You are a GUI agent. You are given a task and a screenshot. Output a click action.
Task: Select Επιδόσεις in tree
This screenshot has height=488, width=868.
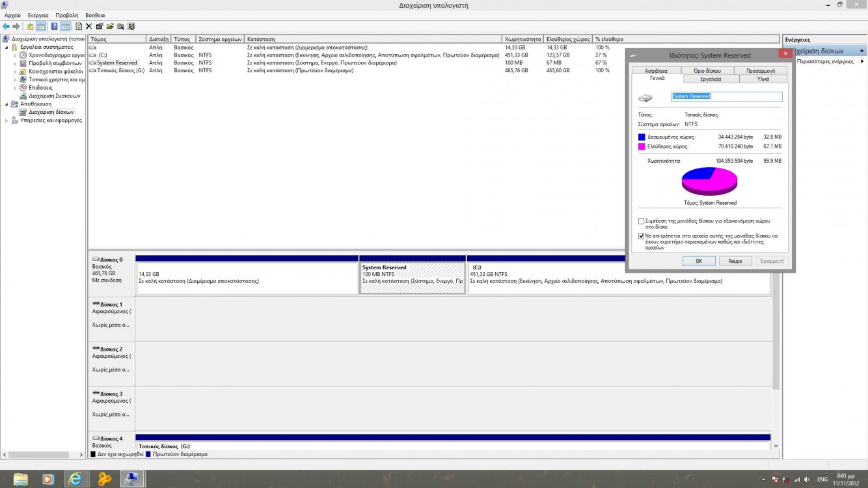41,87
